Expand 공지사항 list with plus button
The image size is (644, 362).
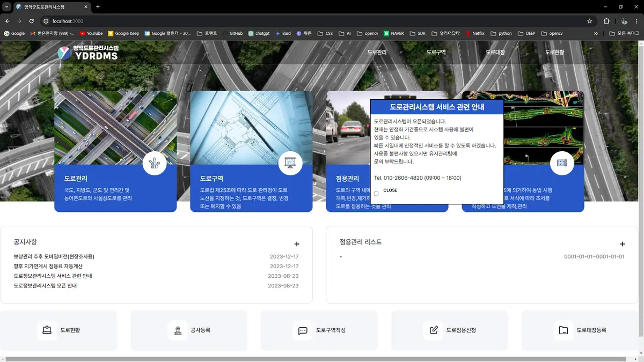point(297,245)
